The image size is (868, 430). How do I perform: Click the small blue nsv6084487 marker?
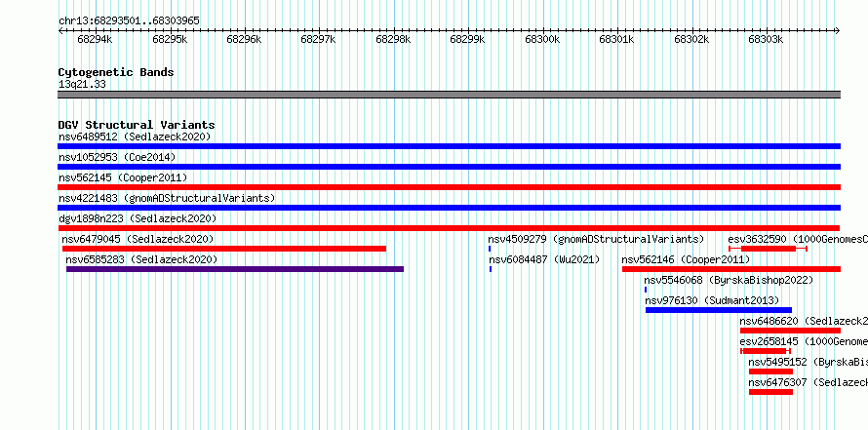tap(491, 269)
